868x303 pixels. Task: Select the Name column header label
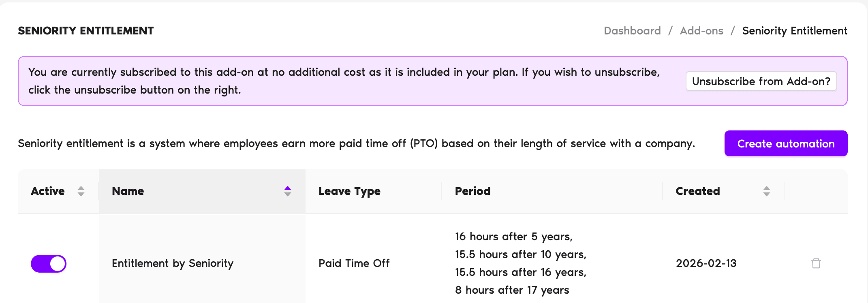[128, 191]
